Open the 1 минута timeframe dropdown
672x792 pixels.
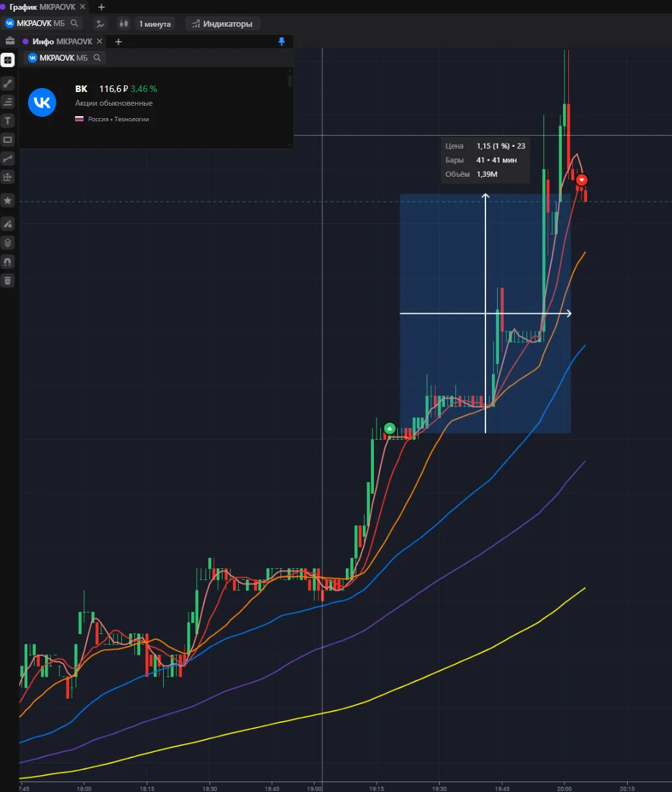click(155, 23)
